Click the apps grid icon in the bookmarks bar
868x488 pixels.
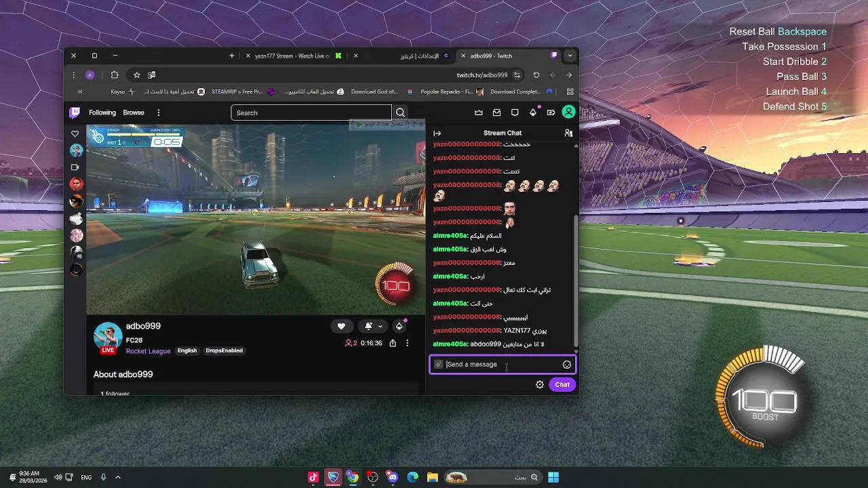point(570,91)
